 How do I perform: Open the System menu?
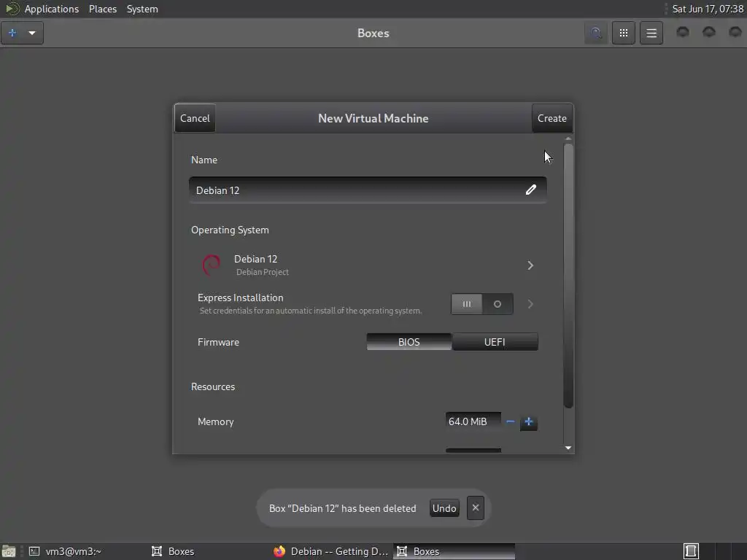pyautogui.click(x=142, y=9)
